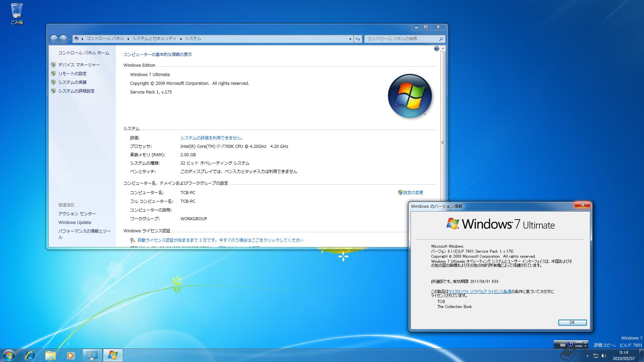This screenshot has width=644, height=362.
Task: Click the activation key icon under ライセンス認証
Action: [x=133, y=240]
